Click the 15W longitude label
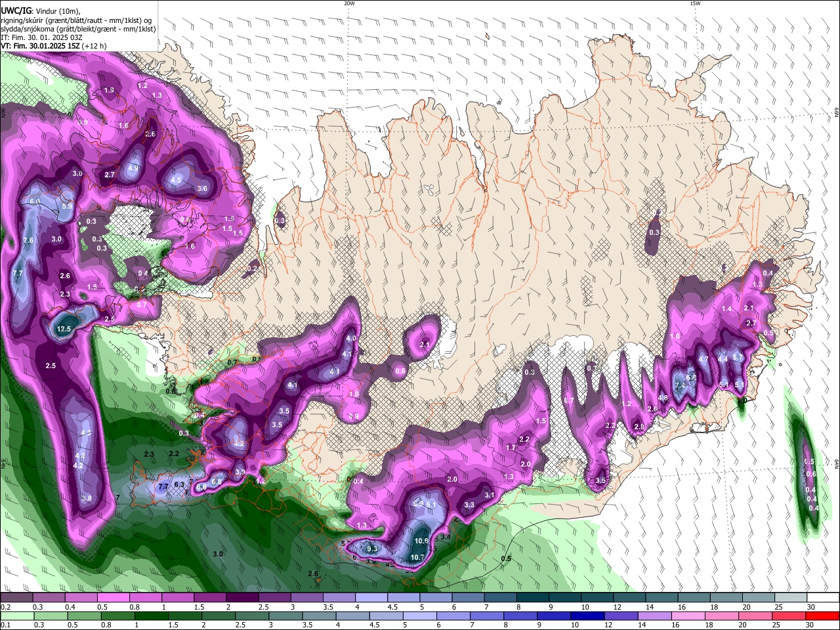840x630 pixels. pos(695,3)
